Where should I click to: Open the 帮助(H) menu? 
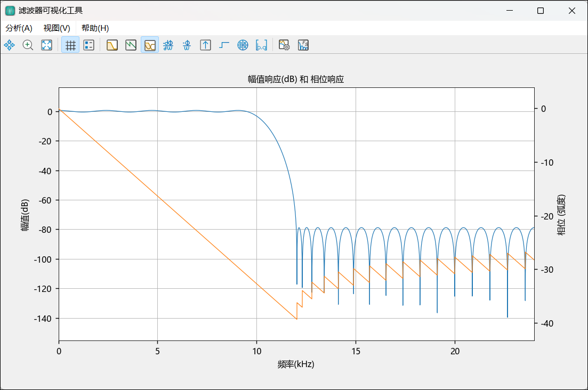[x=95, y=28]
